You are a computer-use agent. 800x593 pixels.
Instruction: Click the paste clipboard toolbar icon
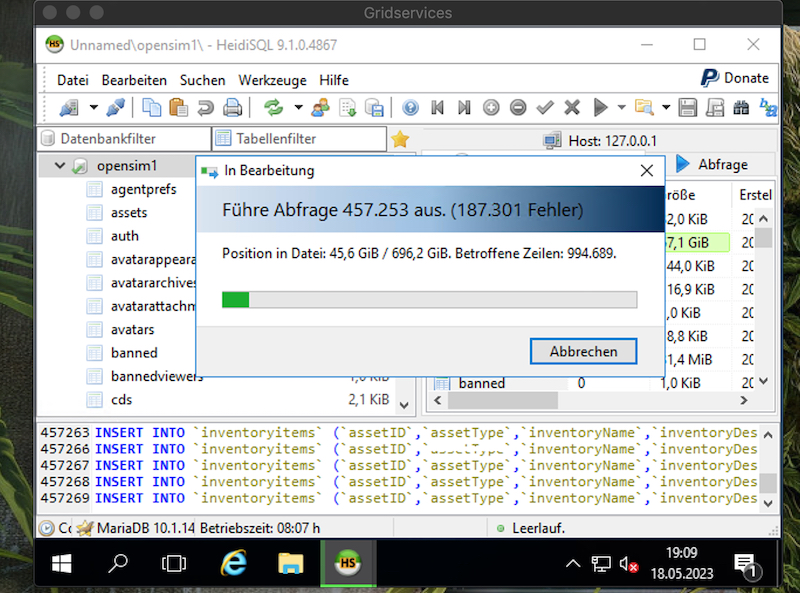(x=178, y=108)
